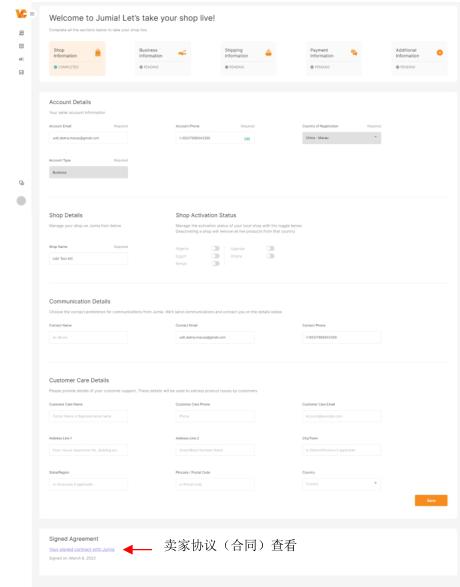Switch to the Payment Information section

point(334,59)
